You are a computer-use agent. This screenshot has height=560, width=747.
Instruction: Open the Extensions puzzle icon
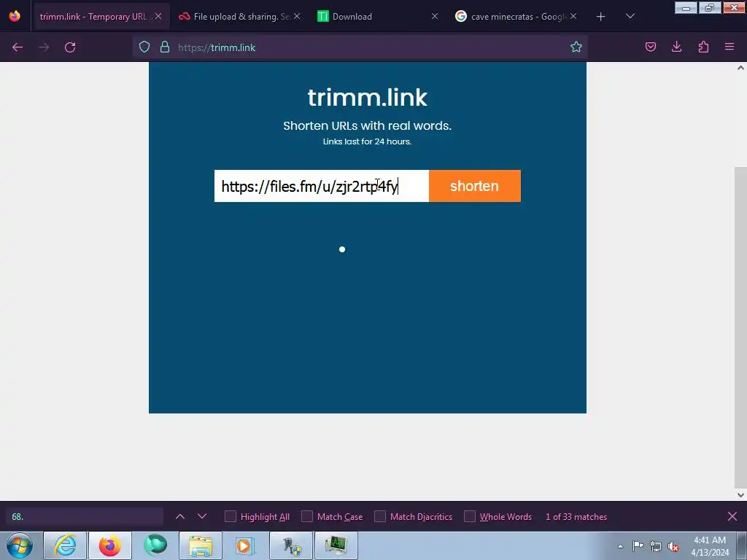tap(703, 47)
